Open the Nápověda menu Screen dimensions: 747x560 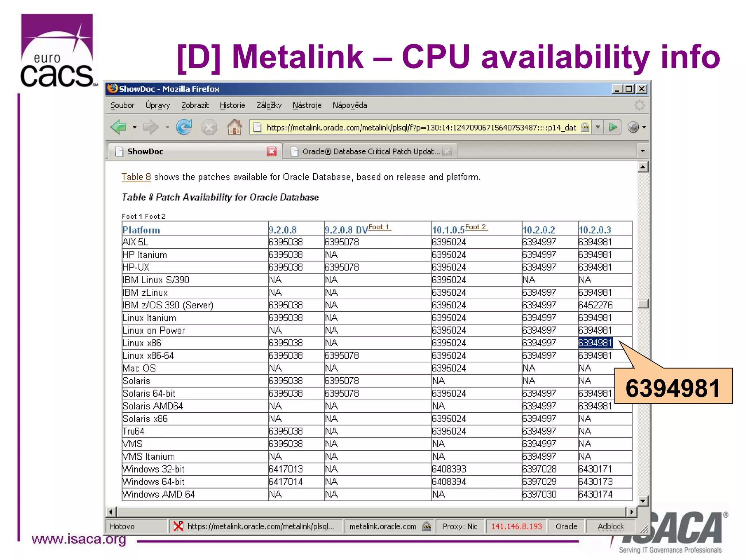pos(350,105)
